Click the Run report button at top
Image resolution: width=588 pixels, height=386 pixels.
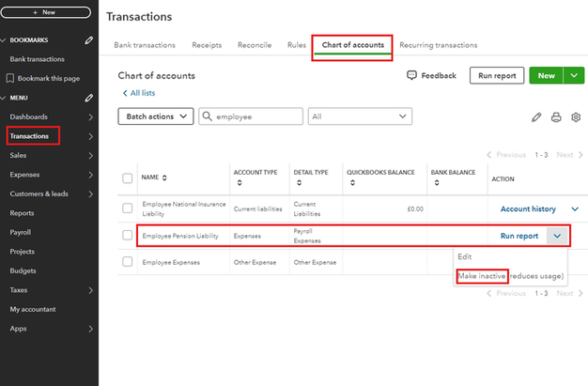(497, 76)
